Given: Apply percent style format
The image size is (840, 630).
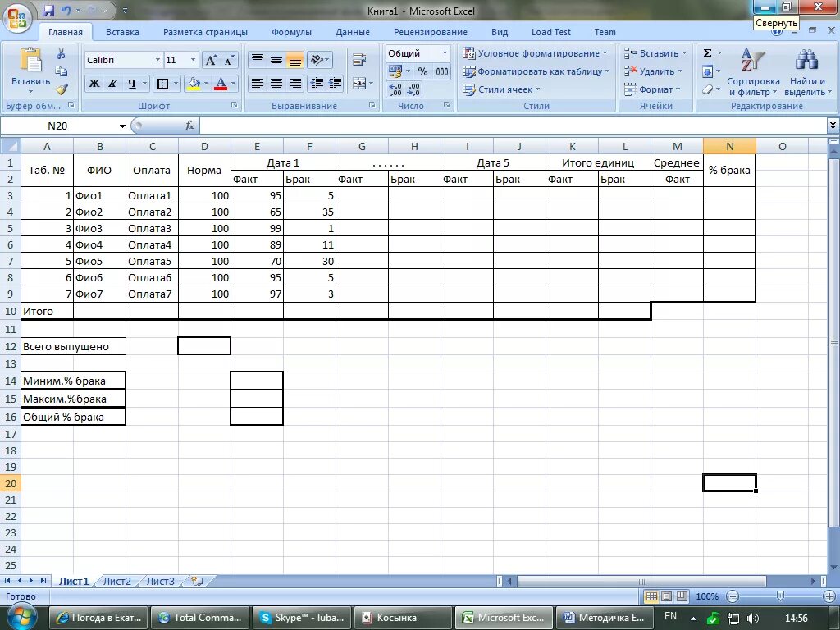Looking at the screenshot, I should [x=422, y=71].
